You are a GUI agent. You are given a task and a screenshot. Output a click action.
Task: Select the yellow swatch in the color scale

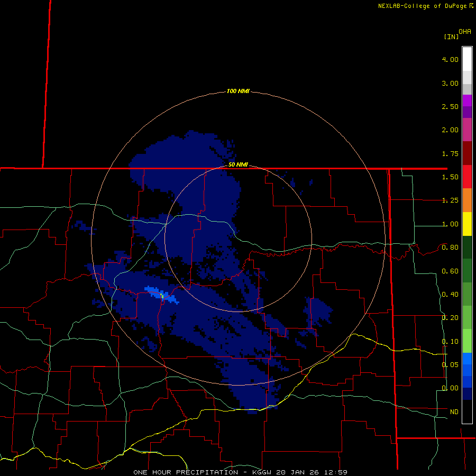coord(467,224)
